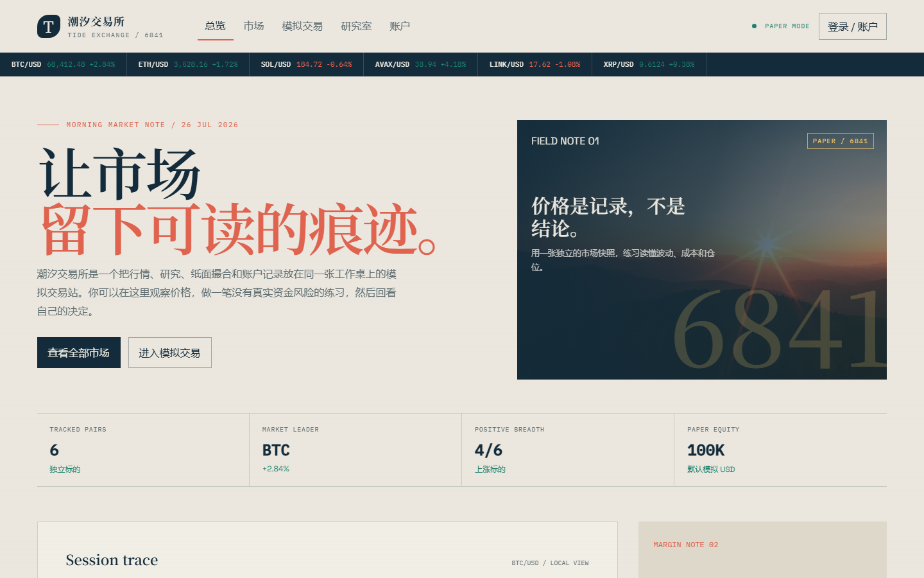Click the PAPER / 6841 badge
The height and width of the screenshot is (578, 924).
[x=841, y=141]
